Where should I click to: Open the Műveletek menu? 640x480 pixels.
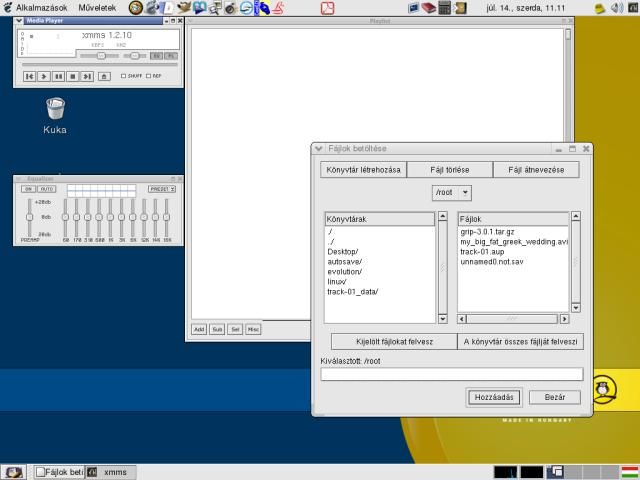coord(95,8)
